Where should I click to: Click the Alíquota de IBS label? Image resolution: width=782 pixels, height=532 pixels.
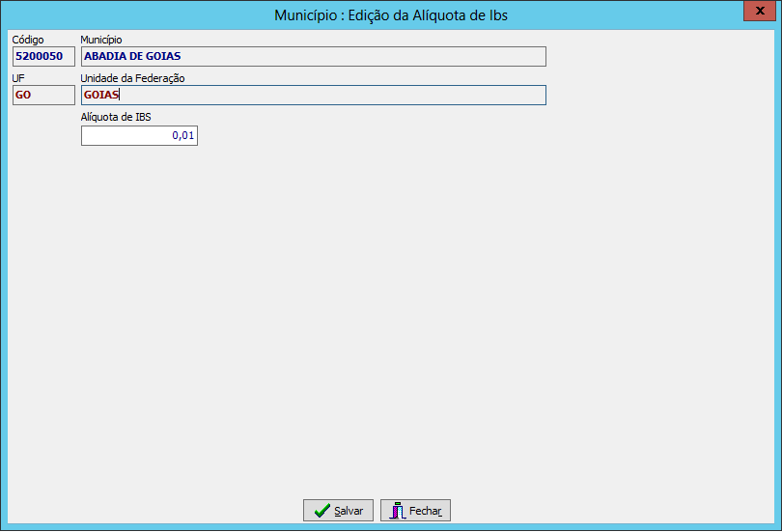(x=116, y=117)
